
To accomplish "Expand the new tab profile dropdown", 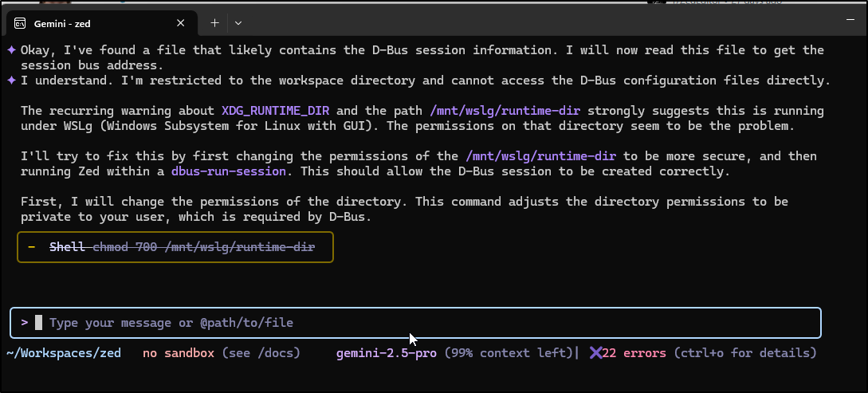I will pos(238,22).
